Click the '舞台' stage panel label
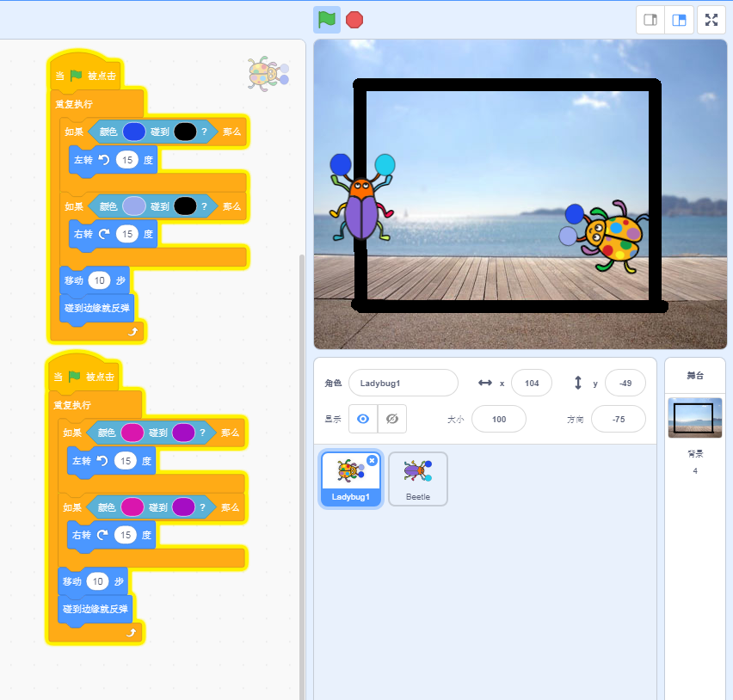The width and height of the screenshot is (733, 700). 695,375
